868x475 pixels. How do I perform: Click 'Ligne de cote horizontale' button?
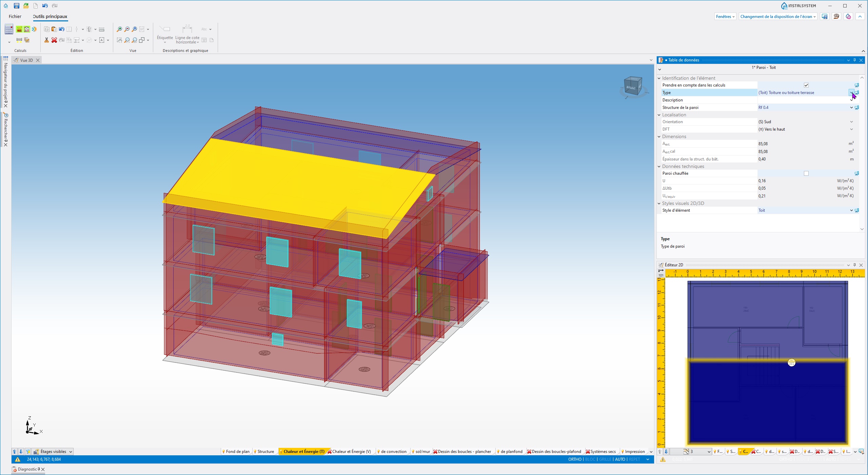[187, 34]
